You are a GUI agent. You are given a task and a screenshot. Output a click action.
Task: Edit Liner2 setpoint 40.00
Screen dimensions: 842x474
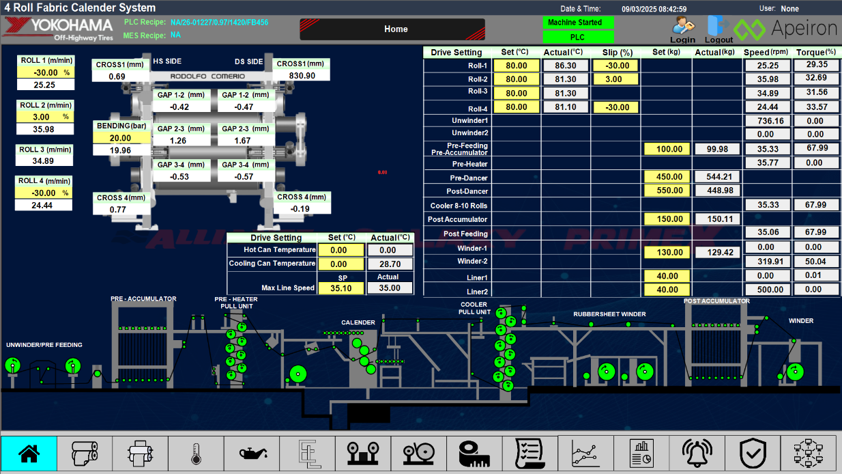[x=666, y=289]
